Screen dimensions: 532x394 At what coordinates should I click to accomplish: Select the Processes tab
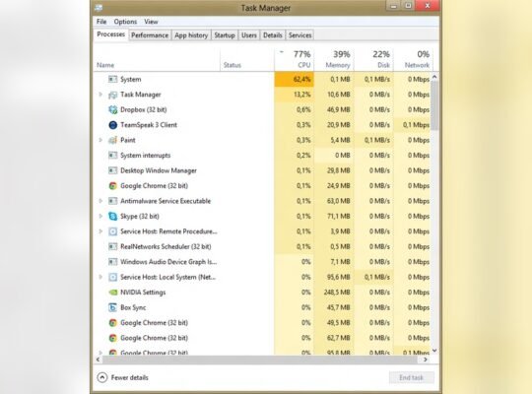coord(111,34)
